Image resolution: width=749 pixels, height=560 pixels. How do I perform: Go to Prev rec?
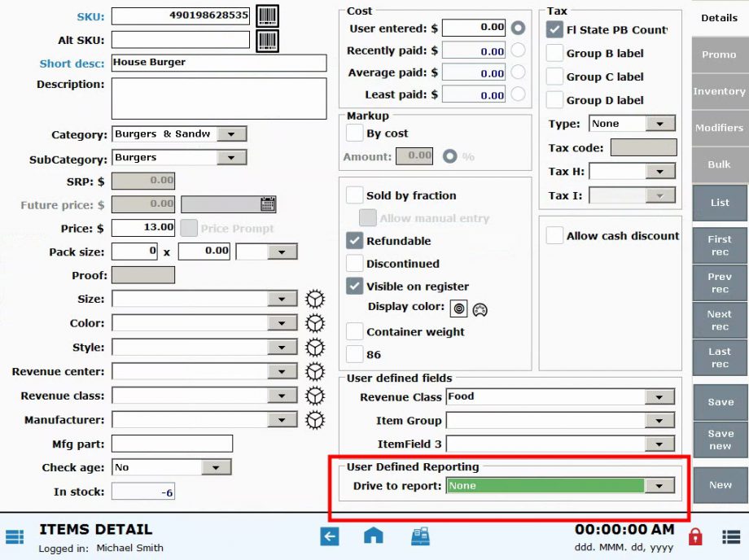click(x=720, y=282)
